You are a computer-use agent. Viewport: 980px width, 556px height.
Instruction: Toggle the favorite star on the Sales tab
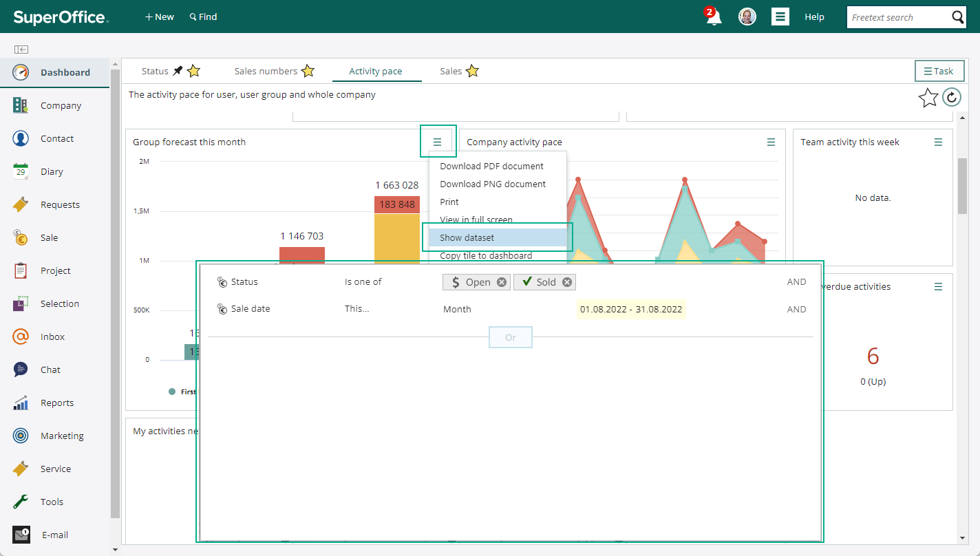pyautogui.click(x=472, y=71)
